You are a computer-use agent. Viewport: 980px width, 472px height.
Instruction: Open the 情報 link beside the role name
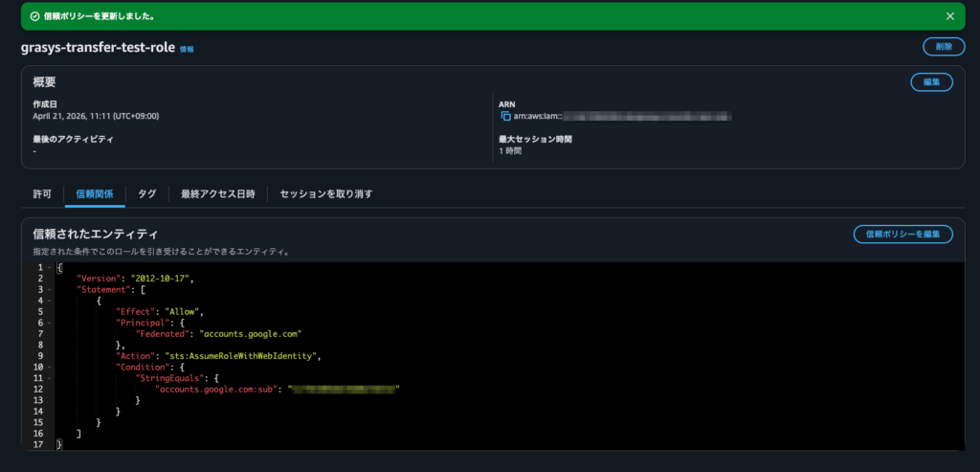pyautogui.click(x=187, y=49)
